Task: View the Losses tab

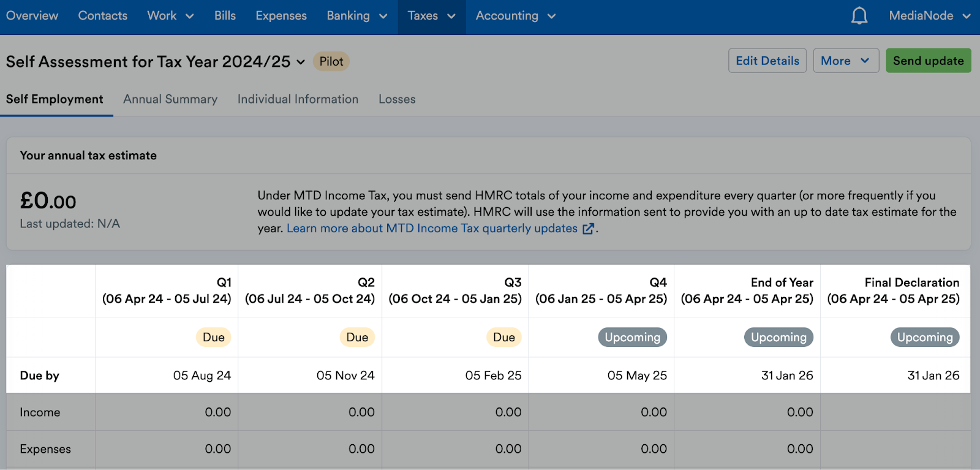Action: (397, 99)
